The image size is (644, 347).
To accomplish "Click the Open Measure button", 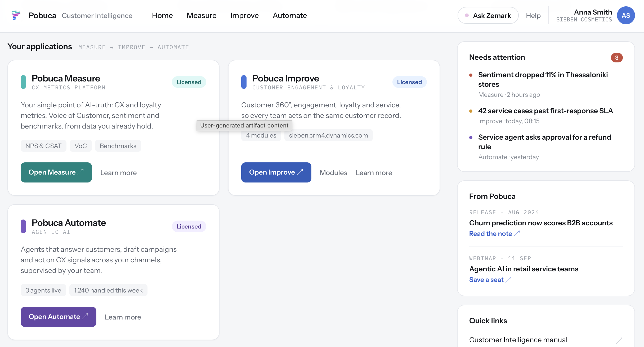I will coord(56,172).
